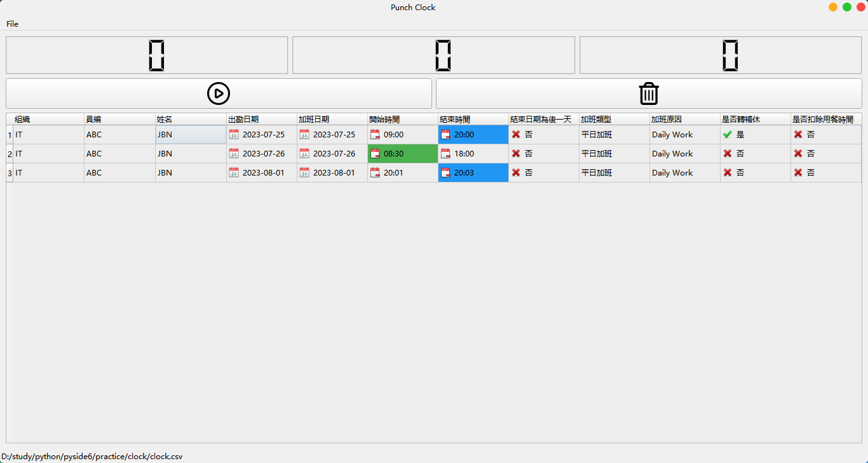Open 加班原因 Daily Work cell in row 2
The image size is (868, 463).
(684, 154)
